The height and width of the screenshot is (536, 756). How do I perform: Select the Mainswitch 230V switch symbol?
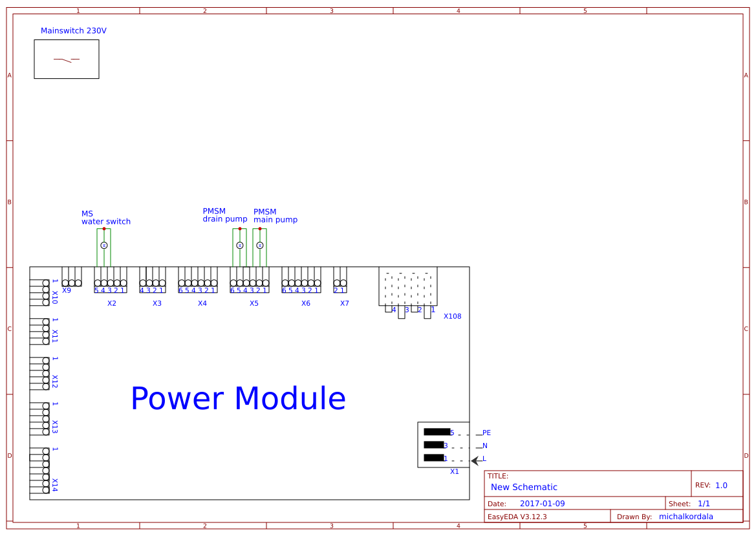tap(66, 59)
